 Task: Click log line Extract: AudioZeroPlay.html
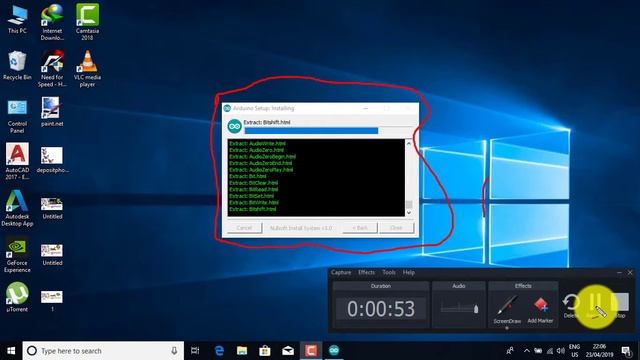(x=261, y=169)
